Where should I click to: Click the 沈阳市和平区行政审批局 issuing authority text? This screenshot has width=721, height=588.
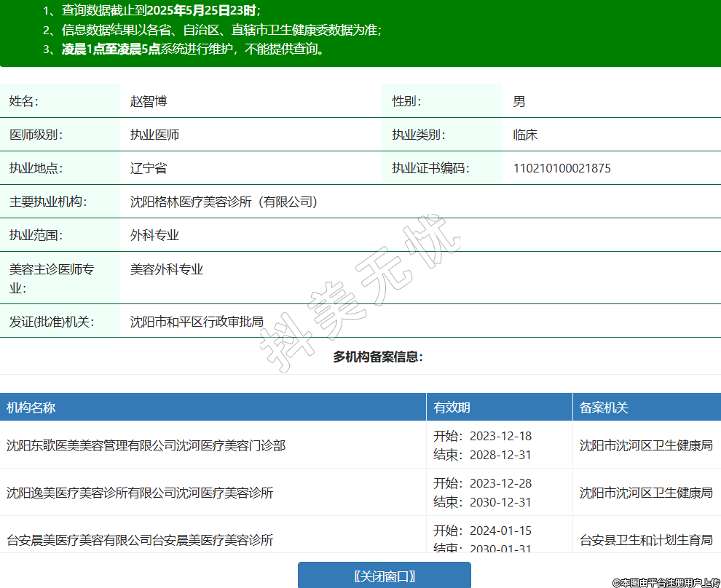point(197,321)
